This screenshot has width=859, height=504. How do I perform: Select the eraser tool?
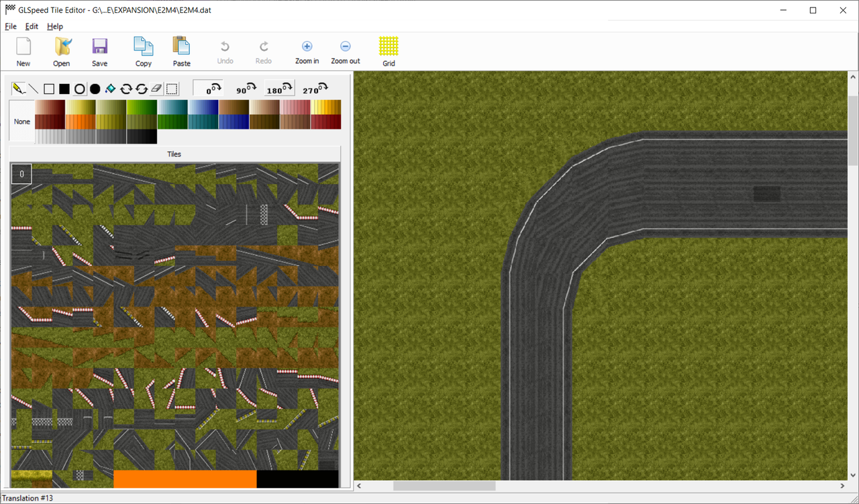tap(156, 88)
